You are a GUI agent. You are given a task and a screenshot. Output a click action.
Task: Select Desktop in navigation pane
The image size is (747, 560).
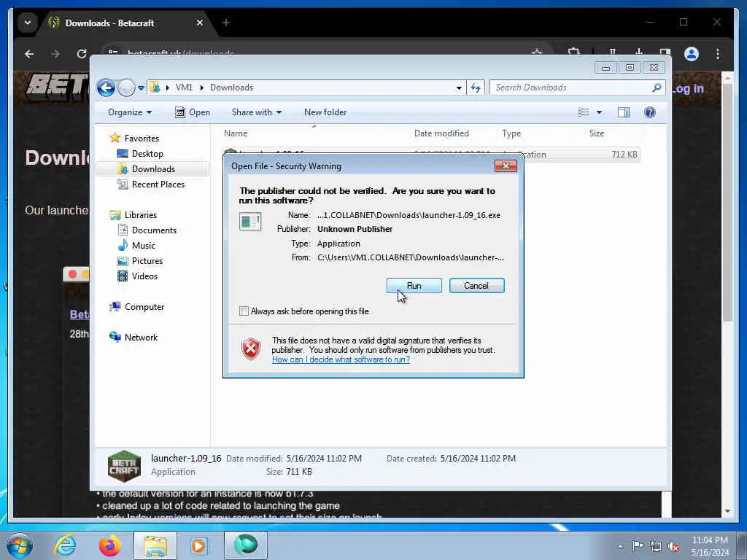click(147, 154)
